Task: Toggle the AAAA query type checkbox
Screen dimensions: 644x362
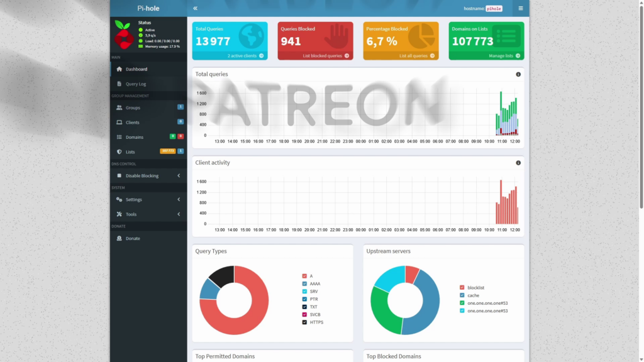Action: coord(304,283)
